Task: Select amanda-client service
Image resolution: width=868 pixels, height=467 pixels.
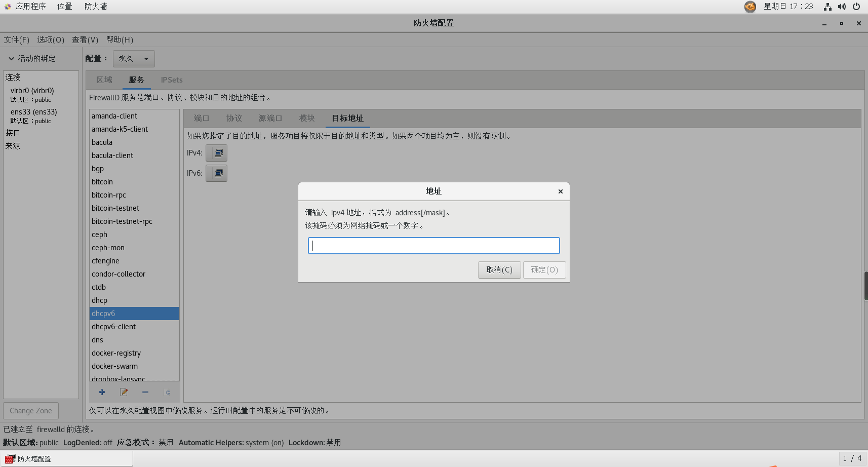Action: tap(134, 116)
